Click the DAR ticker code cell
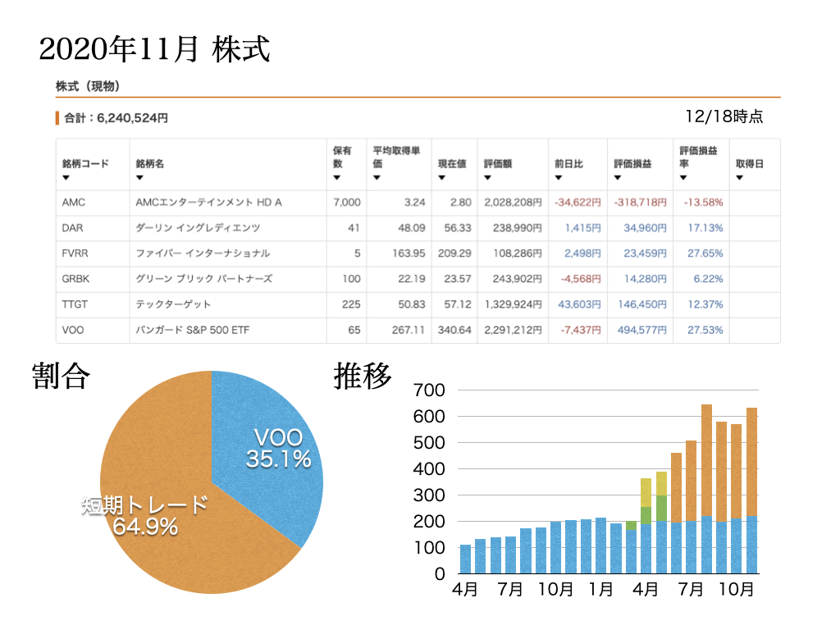840x630 pixels. (x=72, y=228)
